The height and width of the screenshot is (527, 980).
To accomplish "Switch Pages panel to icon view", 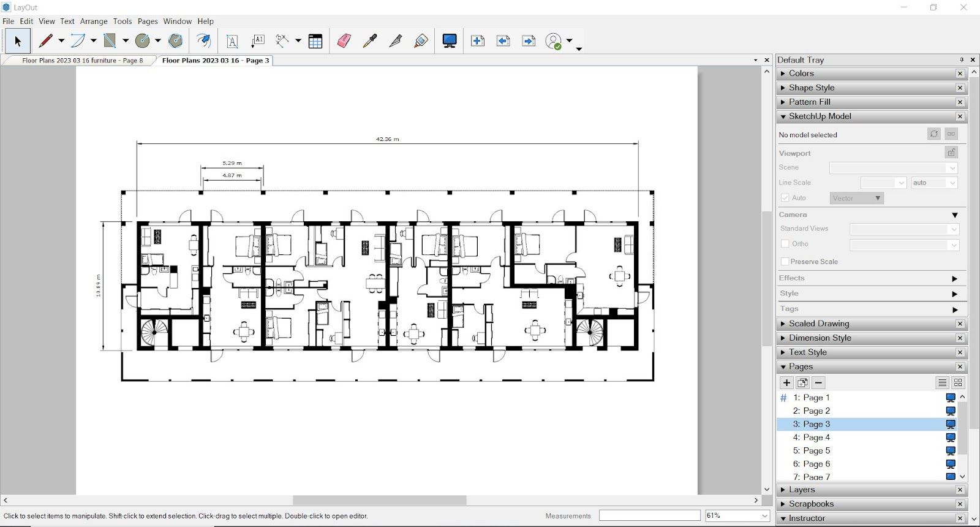I will click(958, 382).
